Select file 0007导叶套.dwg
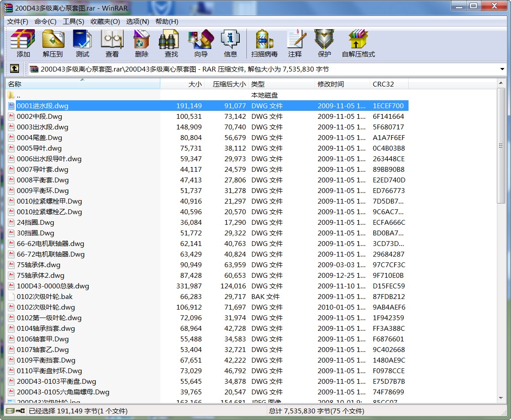The height and width of the screenshot is (420, 511). (208, 170)
